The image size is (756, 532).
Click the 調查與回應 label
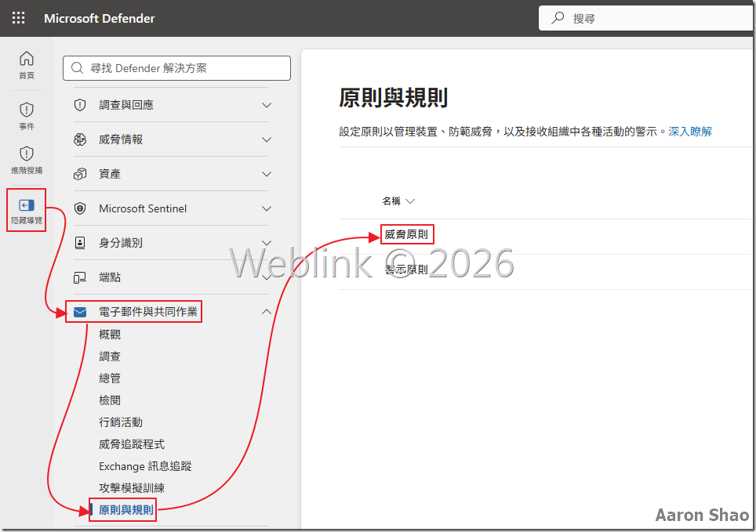point(126,105)
